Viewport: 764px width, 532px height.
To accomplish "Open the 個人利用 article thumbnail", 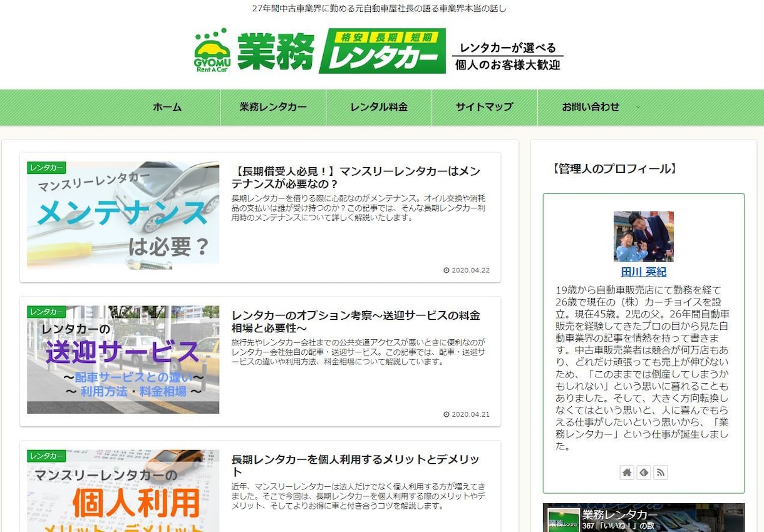I will pos(123,491).
